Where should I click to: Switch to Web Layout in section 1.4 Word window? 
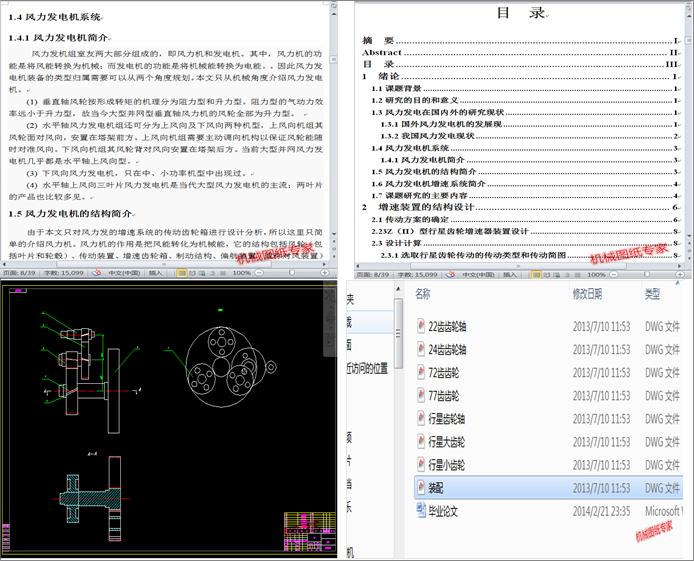coord(202,273)
